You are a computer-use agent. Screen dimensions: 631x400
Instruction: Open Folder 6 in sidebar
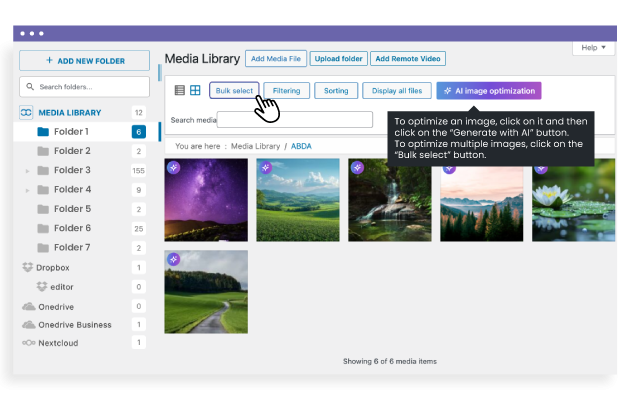(x=71, y=228)
